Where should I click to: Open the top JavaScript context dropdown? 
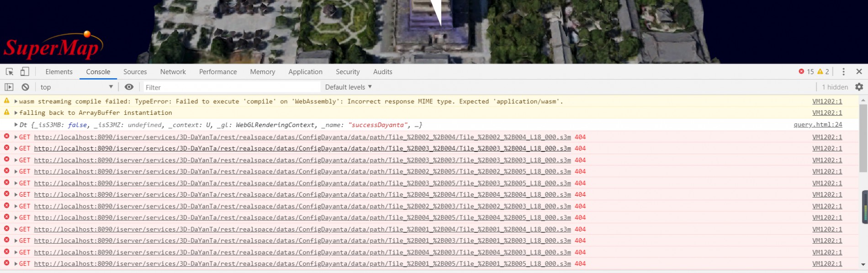[x=76, y=87]
